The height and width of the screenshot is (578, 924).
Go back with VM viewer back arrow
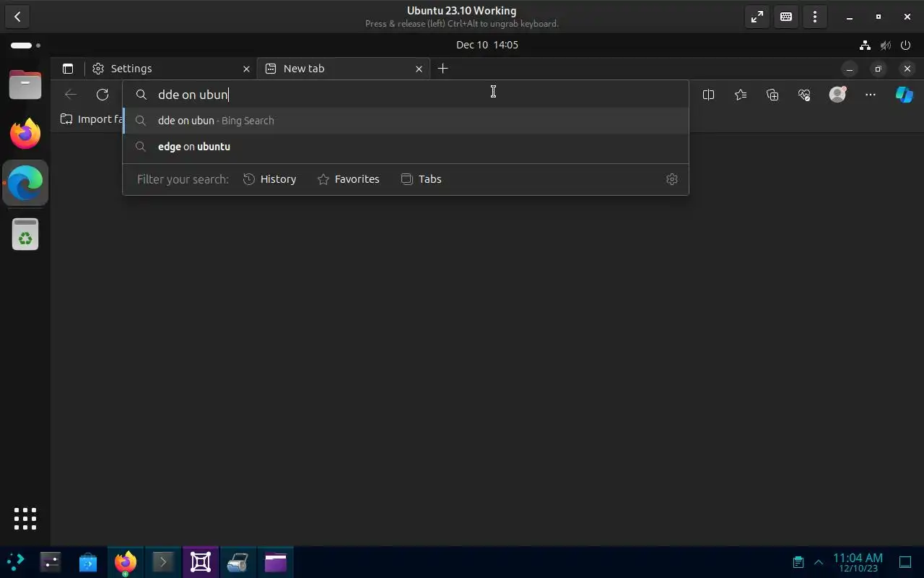17,17
